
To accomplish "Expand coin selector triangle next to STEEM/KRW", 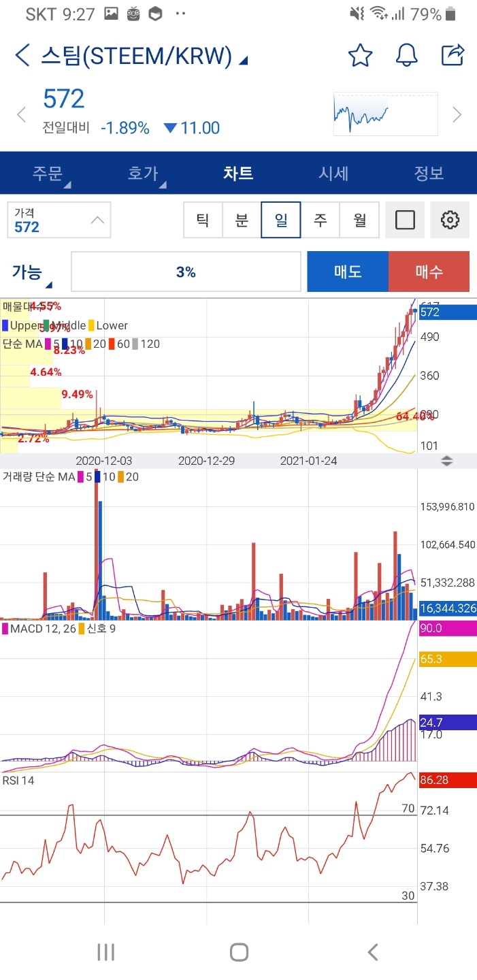I will click(x=244, y=60).
